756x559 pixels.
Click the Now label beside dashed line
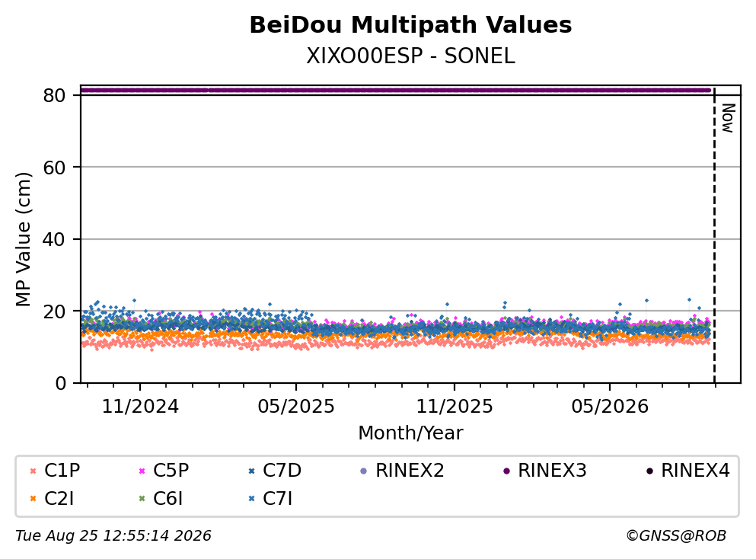728,118
